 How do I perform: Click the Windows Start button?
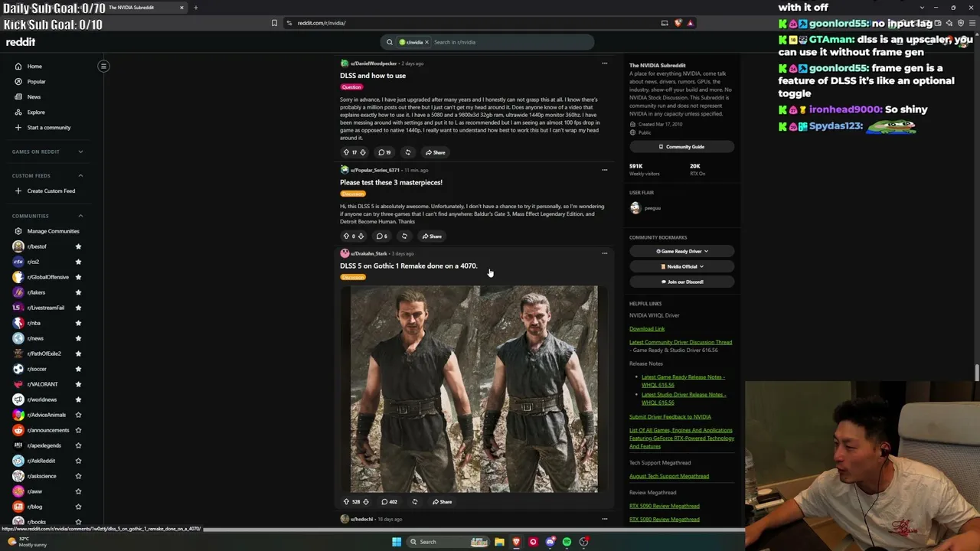coord(396,542)
